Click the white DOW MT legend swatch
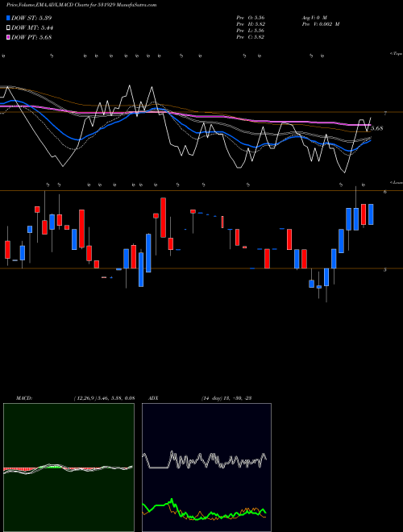The height and width of the screenshot is (532, 403). [x=8, y=28]
